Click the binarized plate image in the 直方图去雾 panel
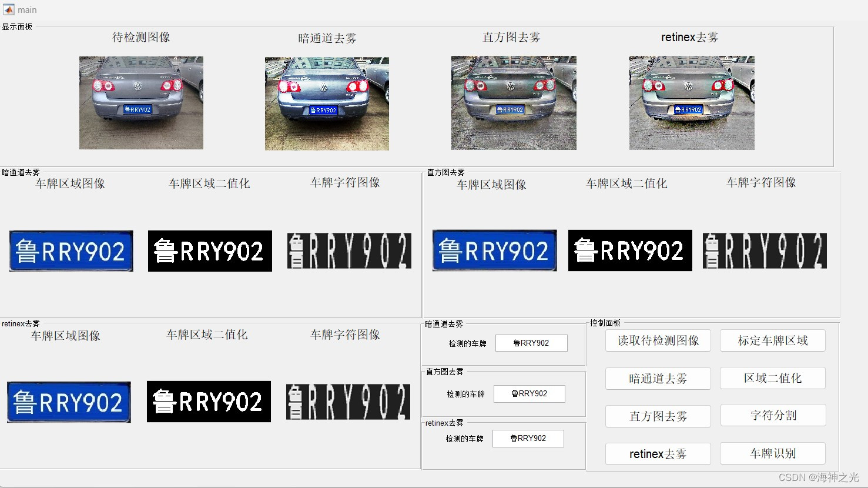Viewport: 868px width, 488px height. tap(630, 250)
